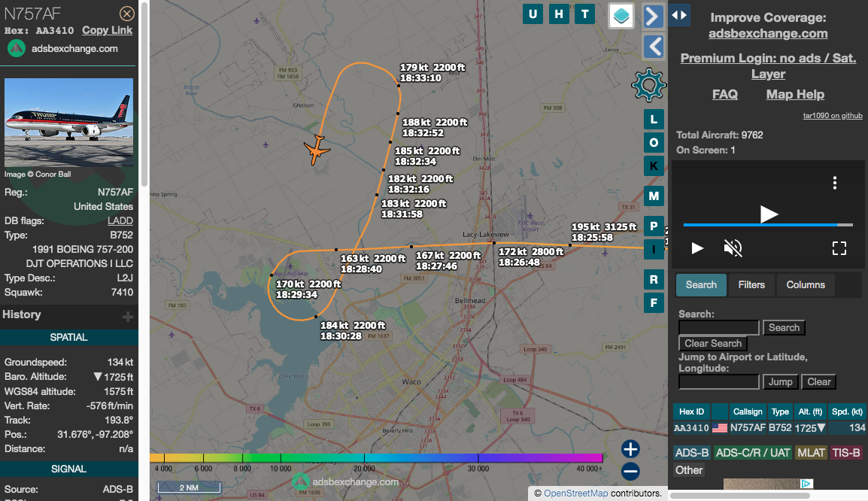868x501 pixels.
Task: Open the tar1090 on github link
Action: [x=833, y=116]
